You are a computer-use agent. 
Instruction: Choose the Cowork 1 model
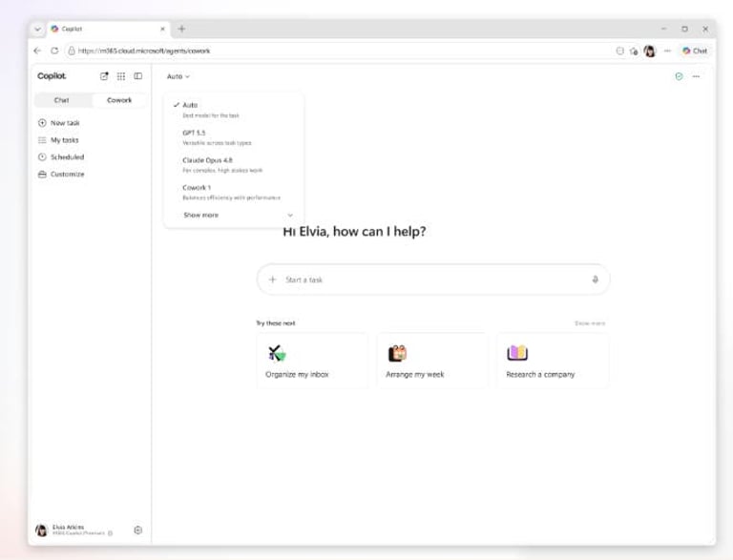[x=234, y=192]
